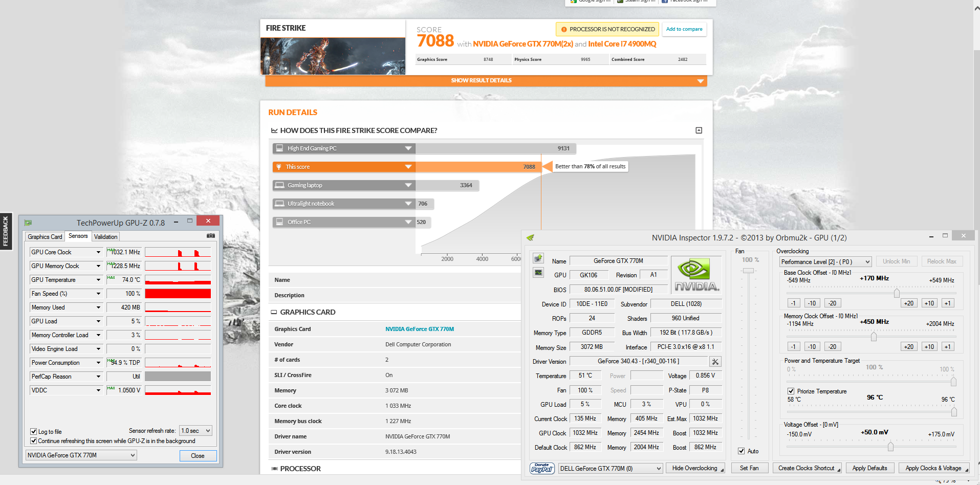980x485 pixels.
Task: Click the notebook icon on Ultralight notebook bar
Action: [279, 204]
